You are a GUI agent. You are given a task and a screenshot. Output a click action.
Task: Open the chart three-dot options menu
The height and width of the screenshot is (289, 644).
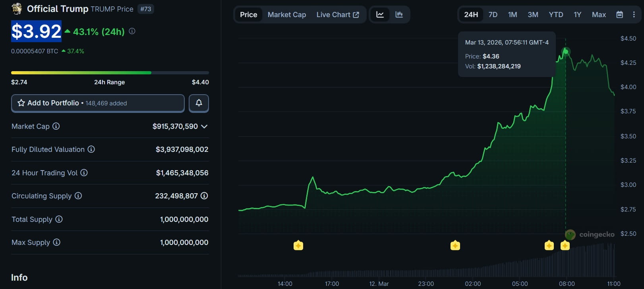coord(634,15)
